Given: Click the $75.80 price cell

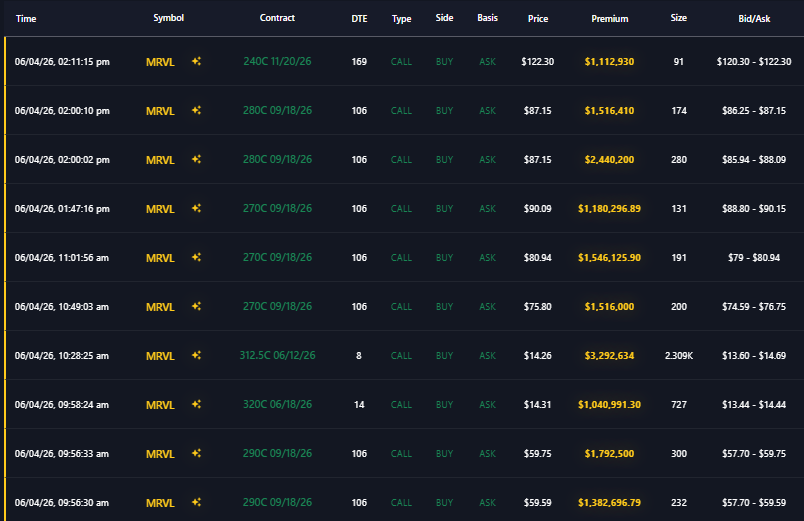Looking at the screenshot, I should (537, 307).
